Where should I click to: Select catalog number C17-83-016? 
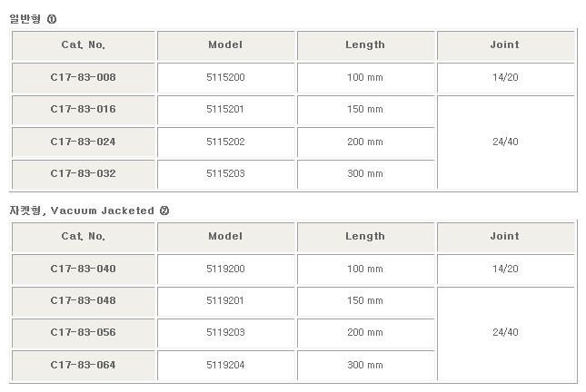click(x=84, y=110)
